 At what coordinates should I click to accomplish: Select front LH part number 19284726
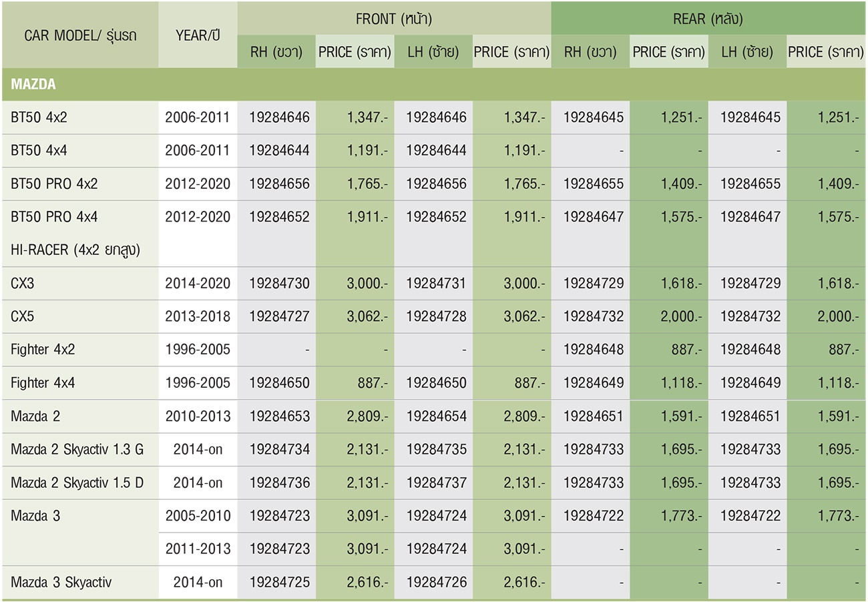[437, 583]
